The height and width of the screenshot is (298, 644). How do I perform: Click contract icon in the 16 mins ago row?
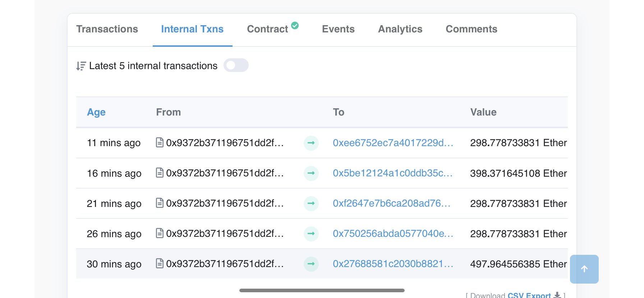point(160,173)
